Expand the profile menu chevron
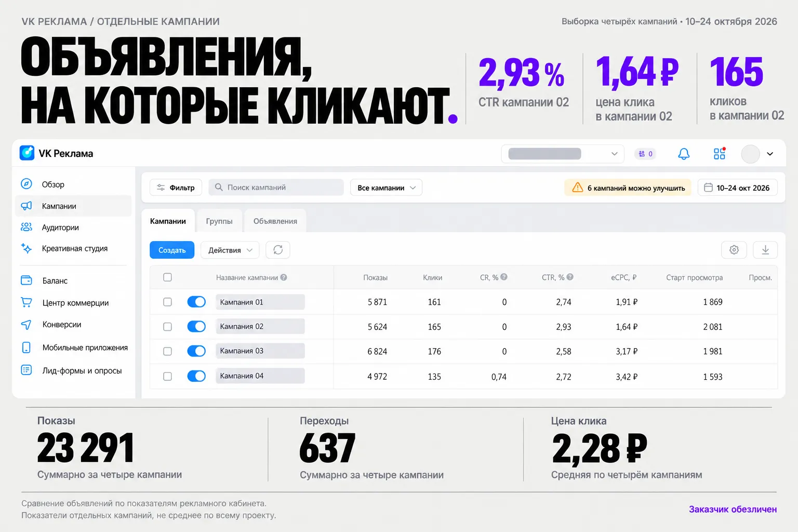Viewport: 798px width, 532px height. 770,154
